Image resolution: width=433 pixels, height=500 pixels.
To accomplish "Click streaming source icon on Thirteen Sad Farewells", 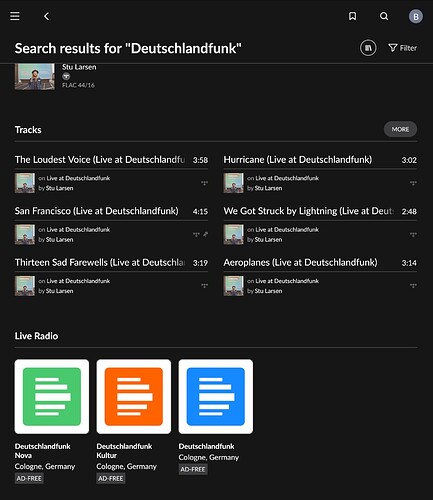I will coord(204,286).
